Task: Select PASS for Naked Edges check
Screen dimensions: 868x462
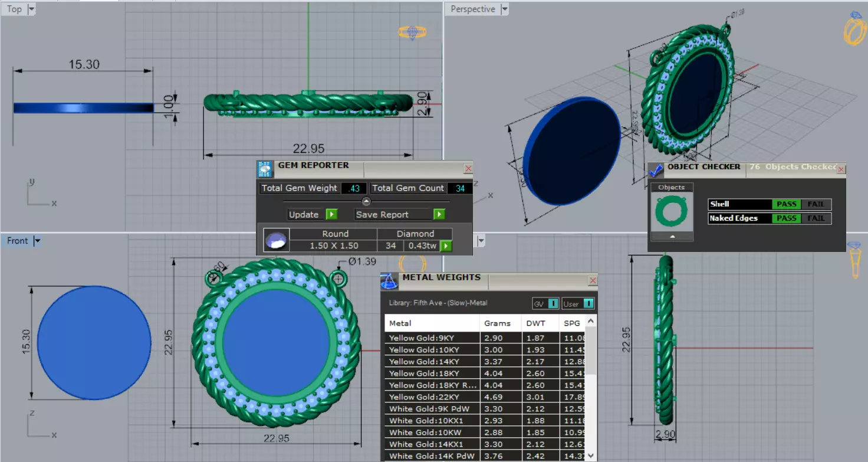Action: pyautogui.click(x=786, y=218)
